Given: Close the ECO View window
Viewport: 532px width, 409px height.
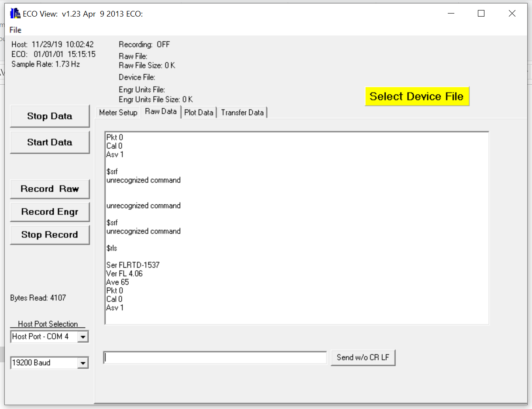Looking at the screenshot, I should (512, 14).
